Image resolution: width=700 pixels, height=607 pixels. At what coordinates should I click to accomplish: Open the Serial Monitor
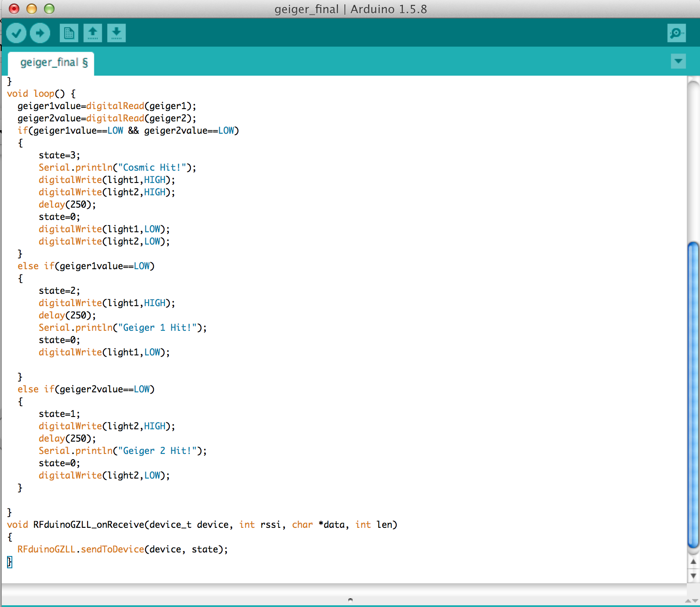(676, 33)
